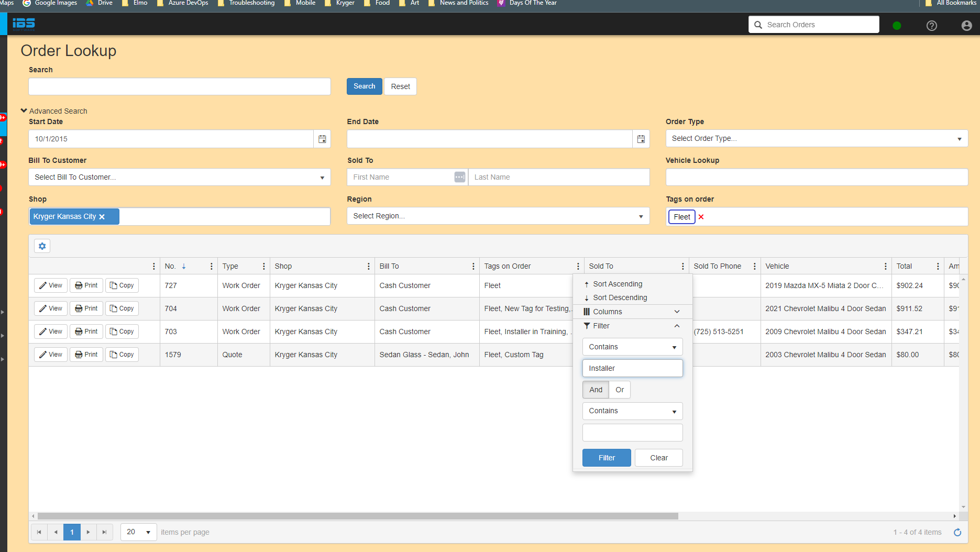Open the All Bookmarks folder

pos(951,3)
